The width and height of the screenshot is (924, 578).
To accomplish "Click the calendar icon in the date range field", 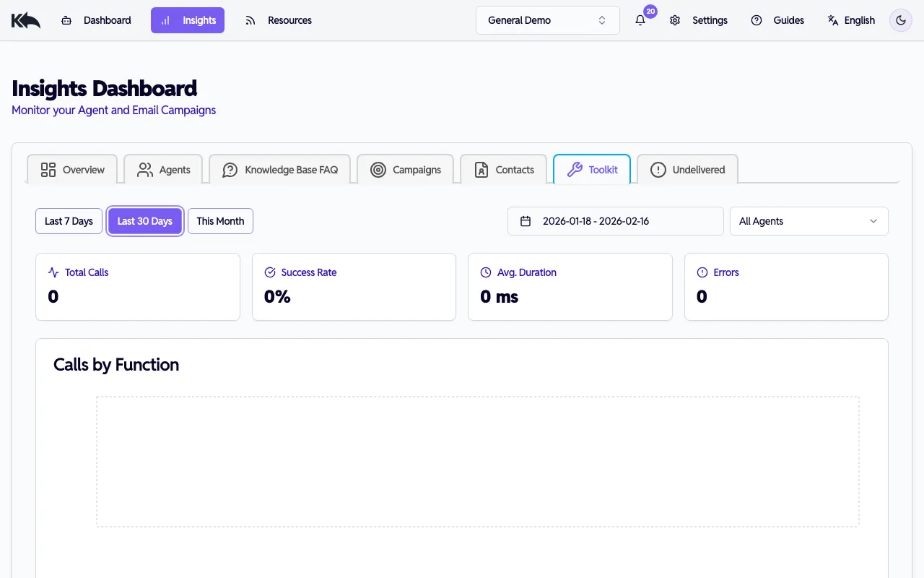I will point(526,221).
